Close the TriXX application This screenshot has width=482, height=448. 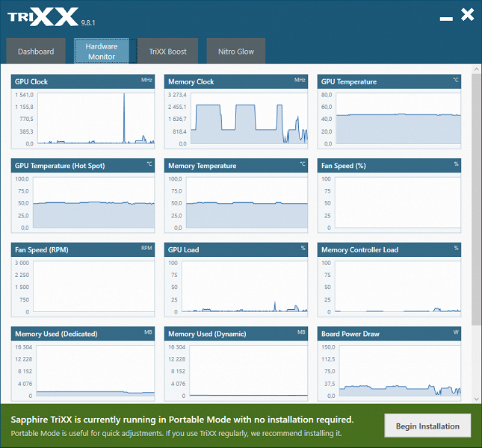pyautogui.click(x=468, y=15)
